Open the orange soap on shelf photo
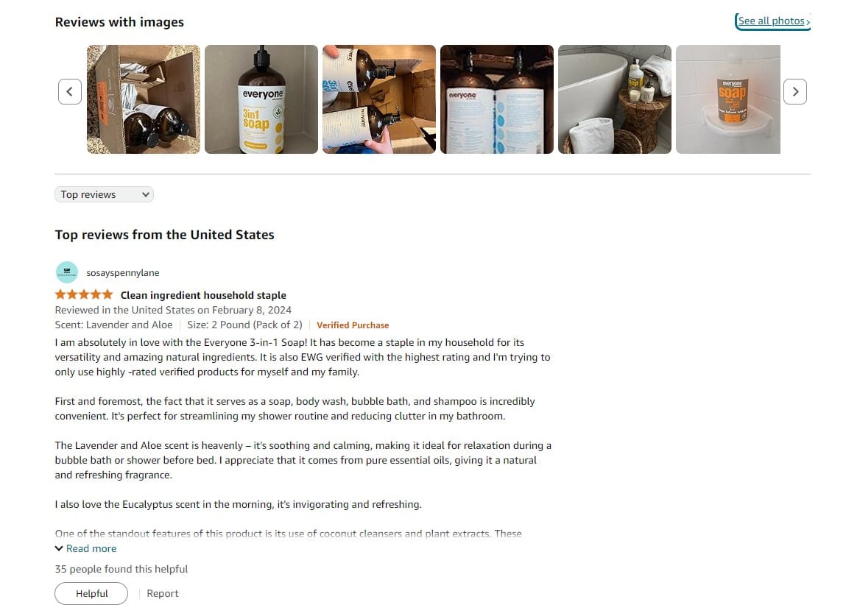This screenshot has height=616, width=846. tap(728, 99)
